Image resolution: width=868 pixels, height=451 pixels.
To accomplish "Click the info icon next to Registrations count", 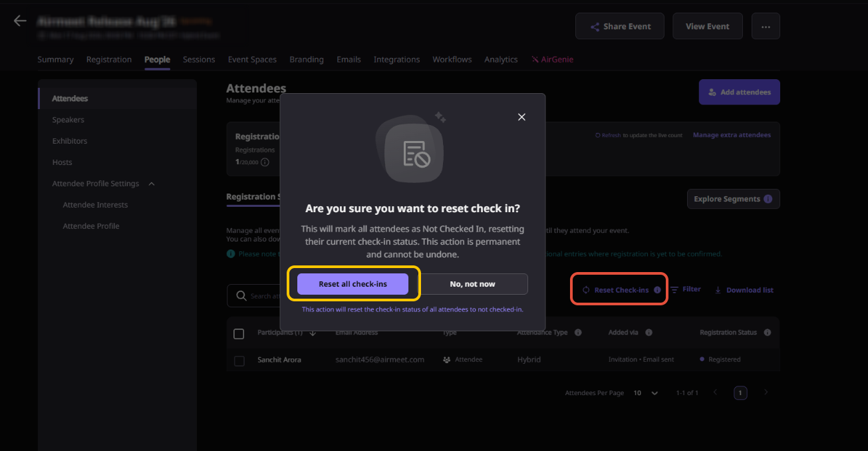I will pyautogui.click(x=265, y=162).
